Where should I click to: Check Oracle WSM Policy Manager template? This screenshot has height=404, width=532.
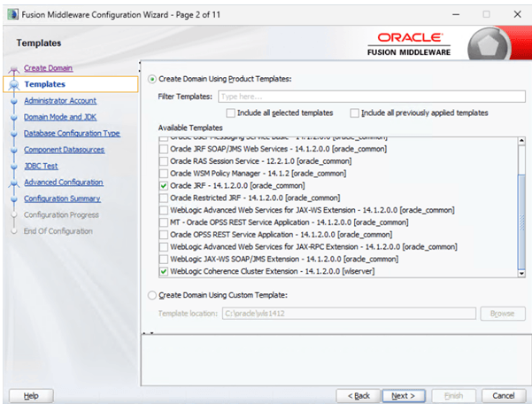coord(164,174)
